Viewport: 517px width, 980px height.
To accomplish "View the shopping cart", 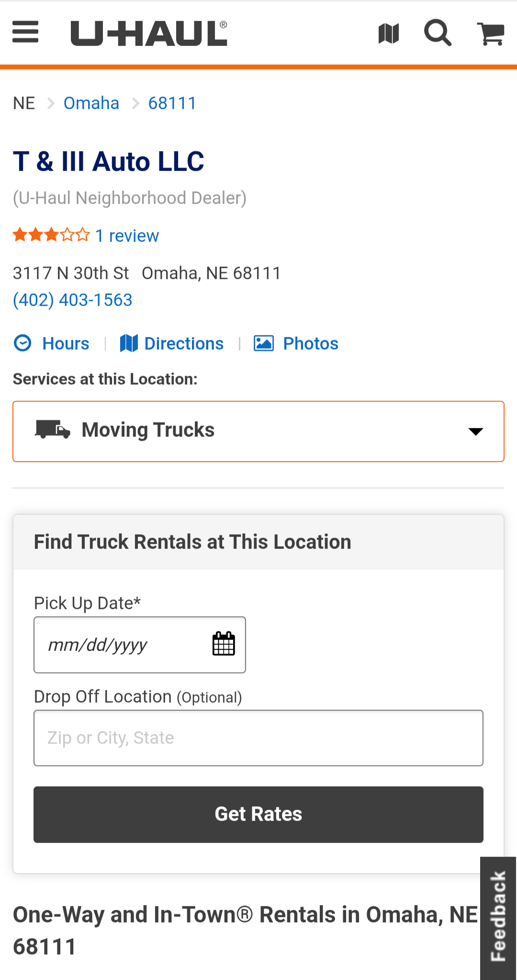I will pos(491,34).
